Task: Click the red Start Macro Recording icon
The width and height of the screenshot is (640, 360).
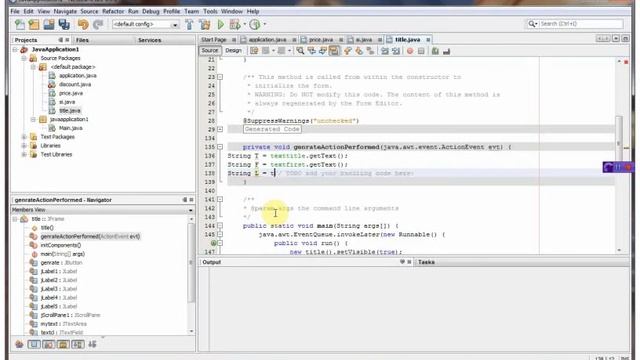Action: point(410,51)
